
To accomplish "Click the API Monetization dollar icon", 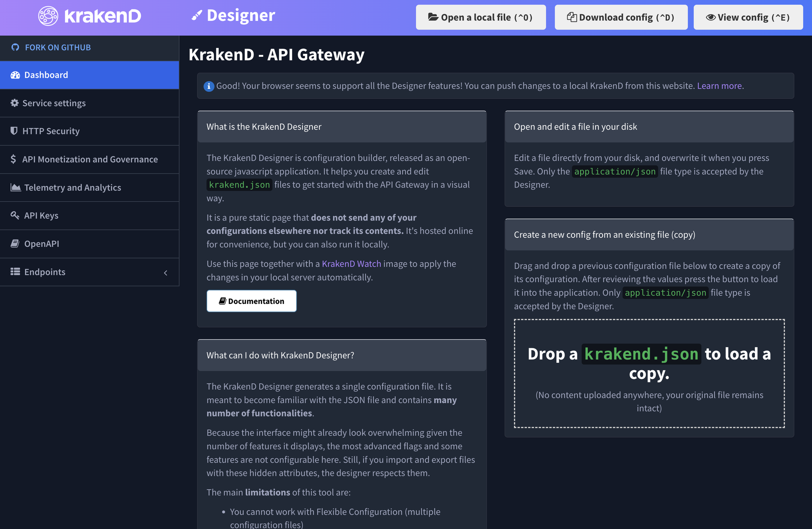I will point(14,159).
